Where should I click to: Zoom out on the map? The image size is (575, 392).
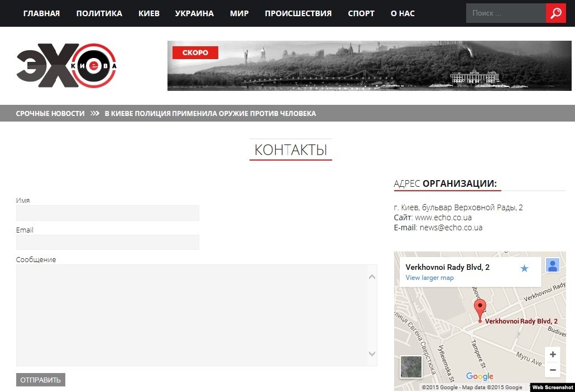(552, 370)
